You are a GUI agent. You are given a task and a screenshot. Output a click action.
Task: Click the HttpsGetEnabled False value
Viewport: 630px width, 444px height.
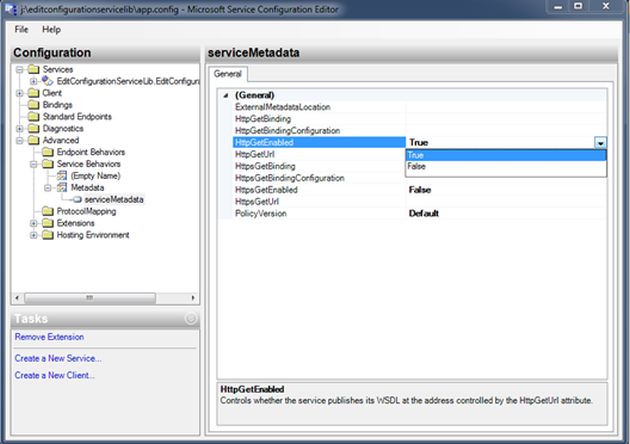[420, 190]
